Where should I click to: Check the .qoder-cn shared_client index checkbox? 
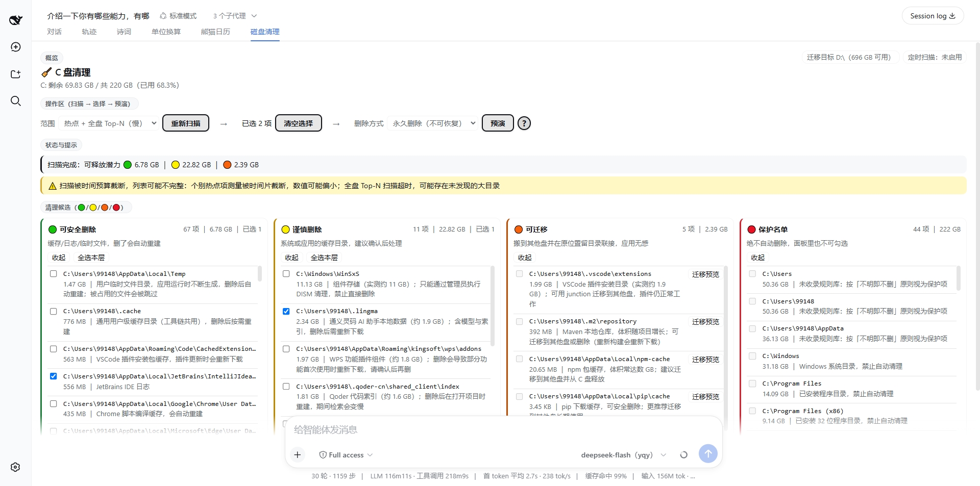click(x=286, y=387)
